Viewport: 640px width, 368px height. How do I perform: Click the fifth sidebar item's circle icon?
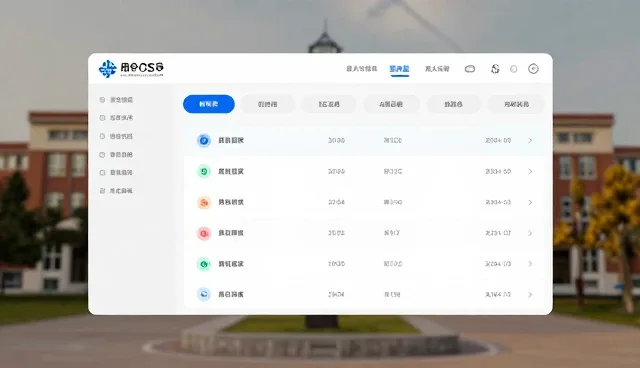(102, 173)
